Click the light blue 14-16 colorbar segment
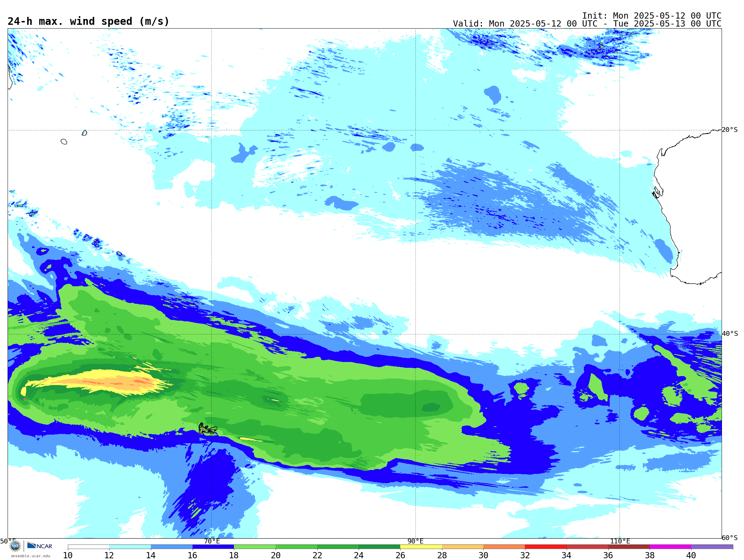Viewport: 744px width, 560px height. 172,547
